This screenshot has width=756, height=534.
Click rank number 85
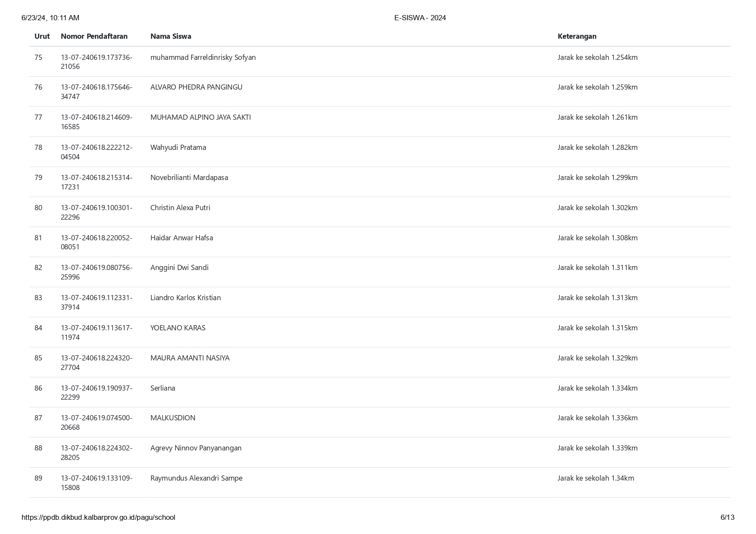coord(38,358)
